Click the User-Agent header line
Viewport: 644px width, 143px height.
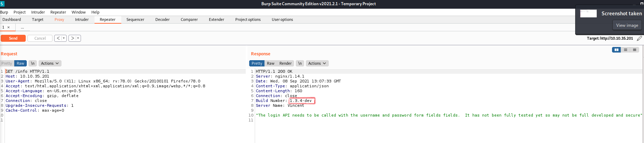[103, 81]
